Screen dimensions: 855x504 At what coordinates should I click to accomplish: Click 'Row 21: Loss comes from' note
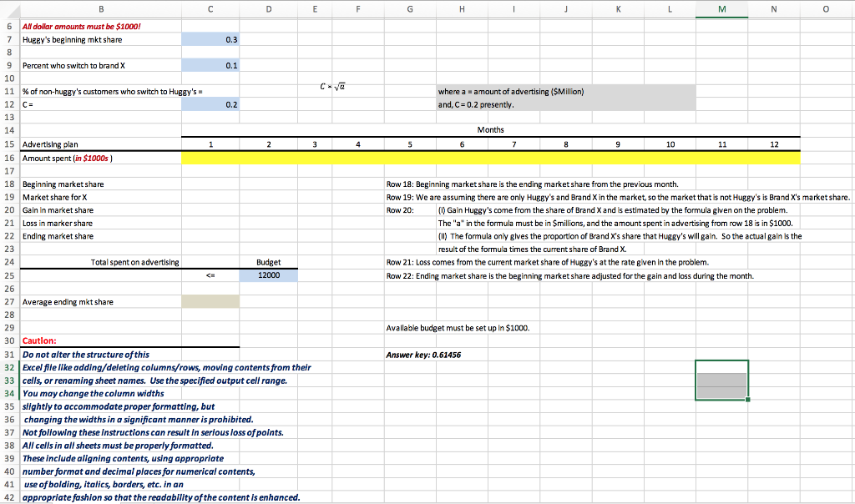coord(548,262)
